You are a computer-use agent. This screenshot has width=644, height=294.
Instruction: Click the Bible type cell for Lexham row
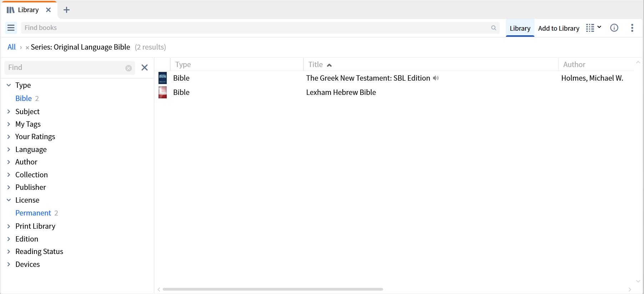[181, 92]
